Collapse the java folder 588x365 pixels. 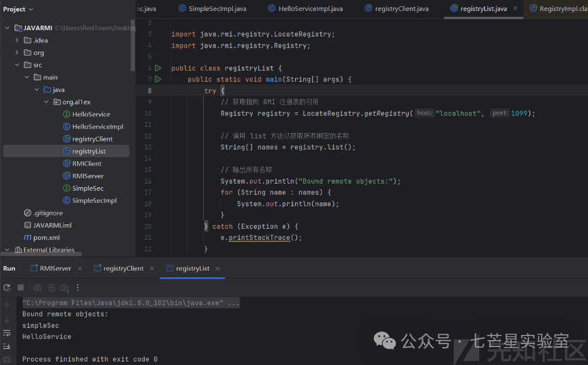click(x=36, y=90)
